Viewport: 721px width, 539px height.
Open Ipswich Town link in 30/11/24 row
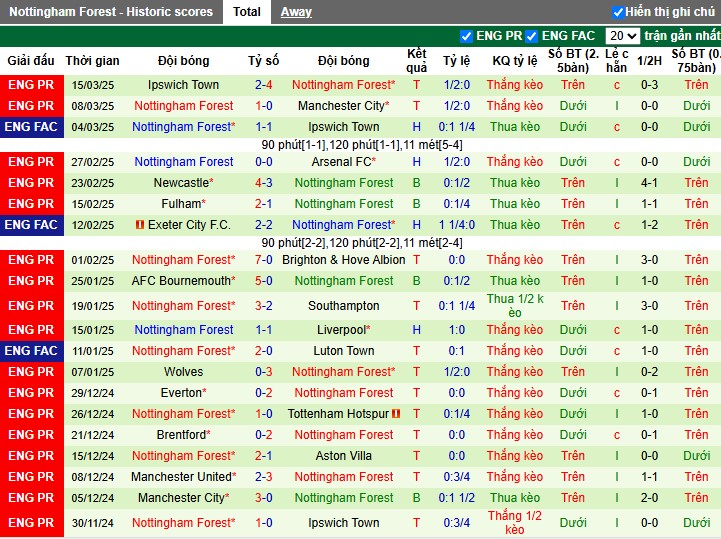pyautogui.click(x=343, y=523)
